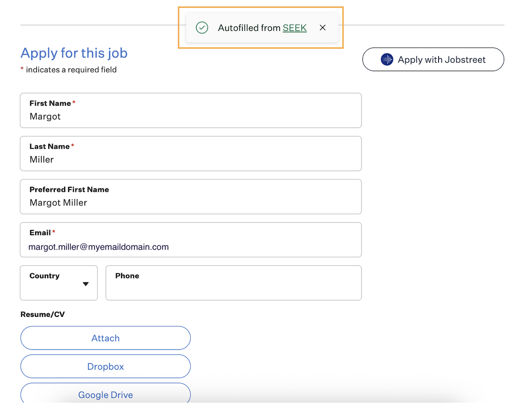Screen dimensions: 532x403
Task: Click the First Name field containing Margot
Action: click(x=191, y=116)
